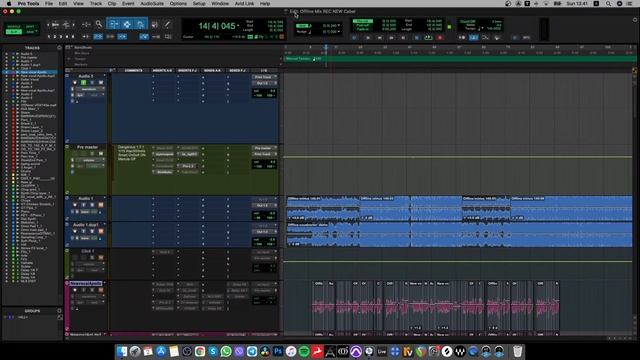This screenshot has width=640, height=360.
Task: Open Spotify from the Dock
Action: coord(304,351)
